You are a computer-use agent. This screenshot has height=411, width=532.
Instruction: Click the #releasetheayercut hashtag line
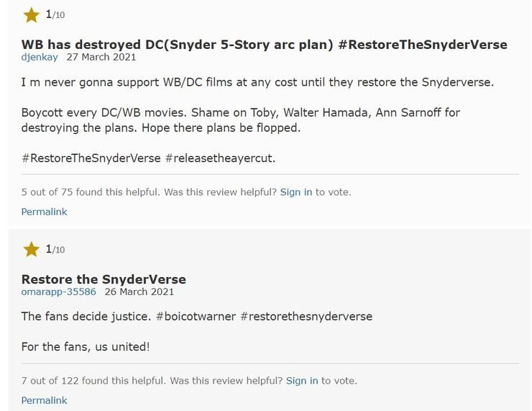148,158
